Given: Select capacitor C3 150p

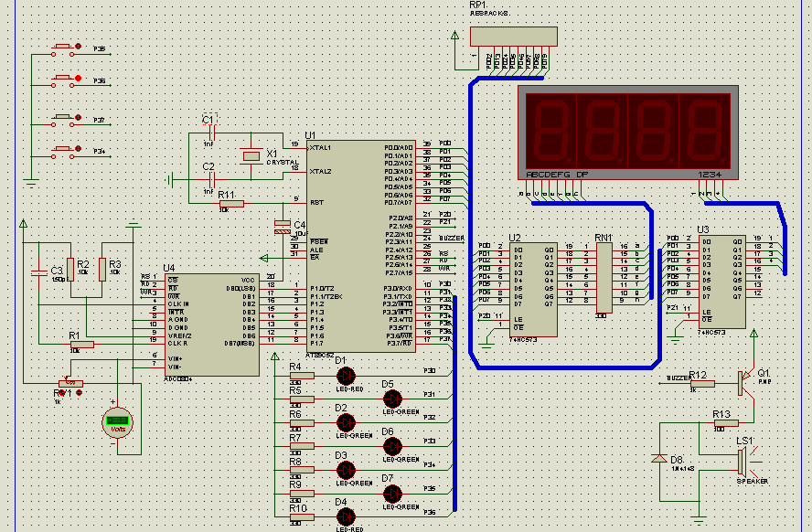Looking at the screenshot, I should pyautogui.click(x=38, y=272).
